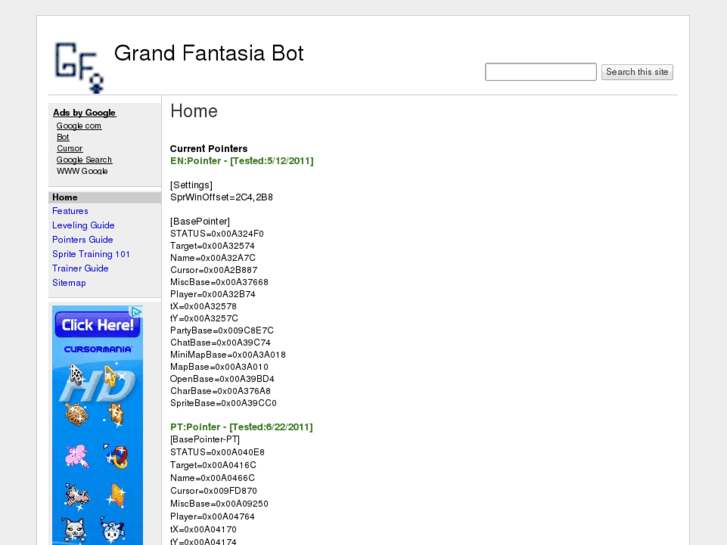The width and height of the screenshot is (727, 545).
Task: Open the WWW Google ad link
Action: tap(82, 171)
